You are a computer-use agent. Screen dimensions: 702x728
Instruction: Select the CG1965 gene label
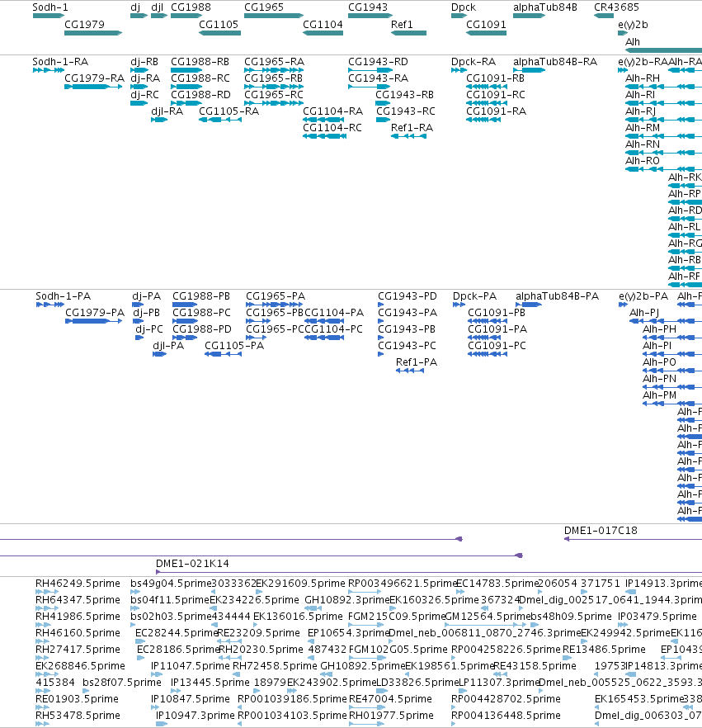point(264,7)
